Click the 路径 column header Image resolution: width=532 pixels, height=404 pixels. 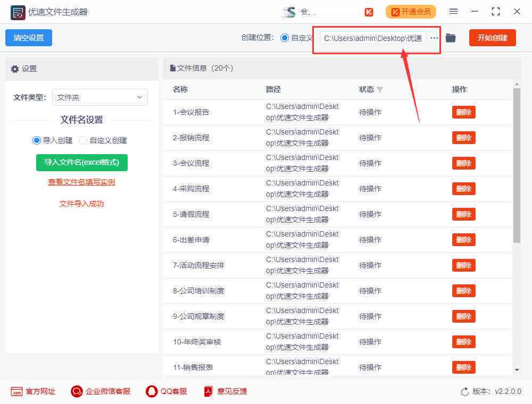(273, 89)
